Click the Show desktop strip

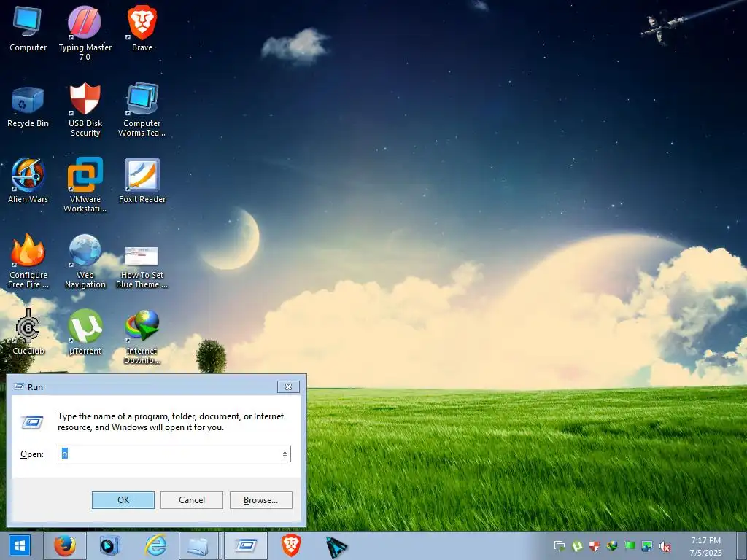[x=743, y=545]
